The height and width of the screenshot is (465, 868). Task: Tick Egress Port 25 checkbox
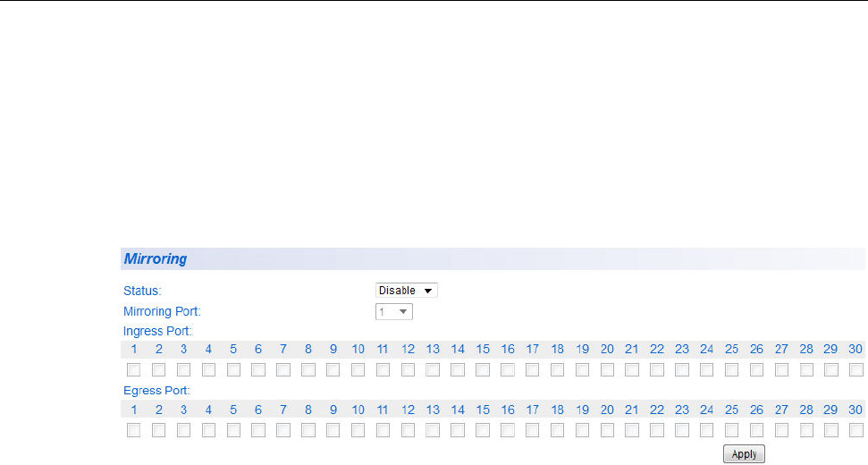pyautogui.click(x=732, y=430)
